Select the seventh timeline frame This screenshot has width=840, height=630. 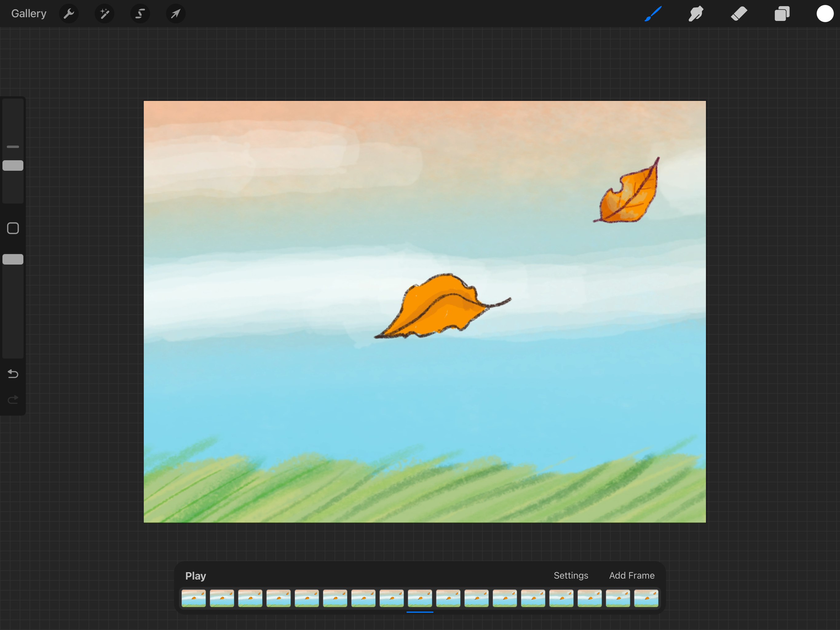click(x=363, y=598)
